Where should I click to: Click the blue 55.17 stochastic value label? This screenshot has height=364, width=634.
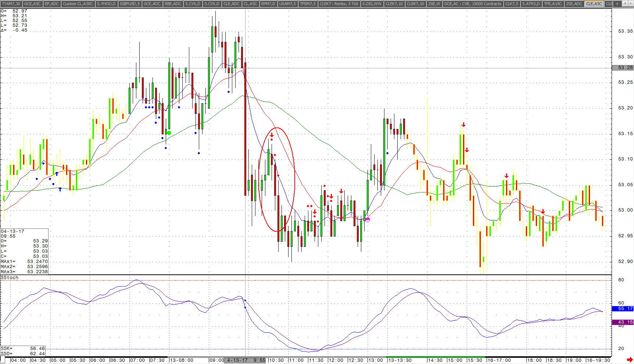point(623,309)
